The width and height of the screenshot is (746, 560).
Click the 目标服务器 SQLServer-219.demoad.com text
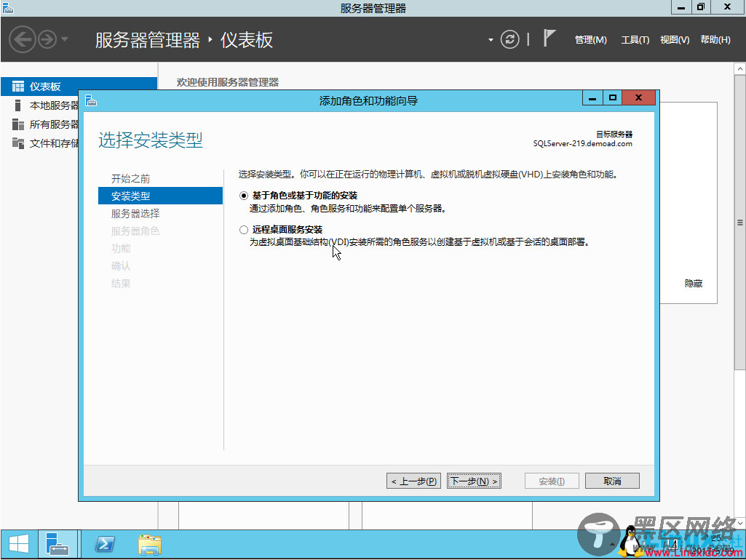coord(583,139)
